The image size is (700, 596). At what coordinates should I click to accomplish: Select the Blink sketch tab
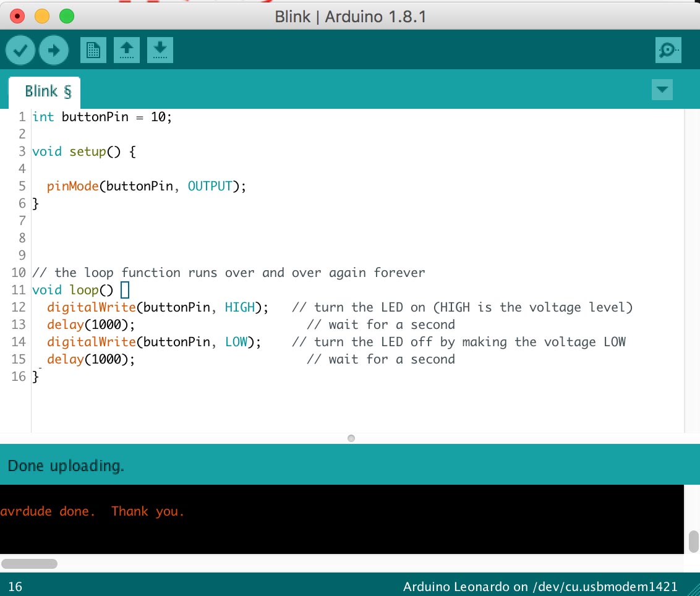pos(43,90)
